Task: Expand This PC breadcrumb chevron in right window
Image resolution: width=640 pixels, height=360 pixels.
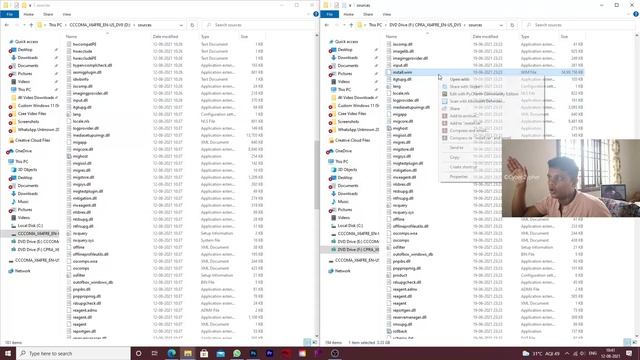Action: [386, 25]
